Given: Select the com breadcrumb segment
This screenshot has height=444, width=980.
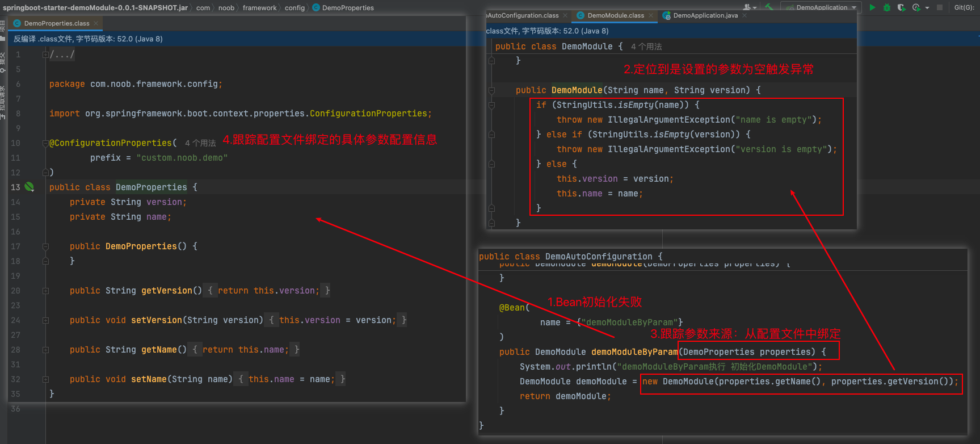Looking at the screenshot, I should (203, 7).
